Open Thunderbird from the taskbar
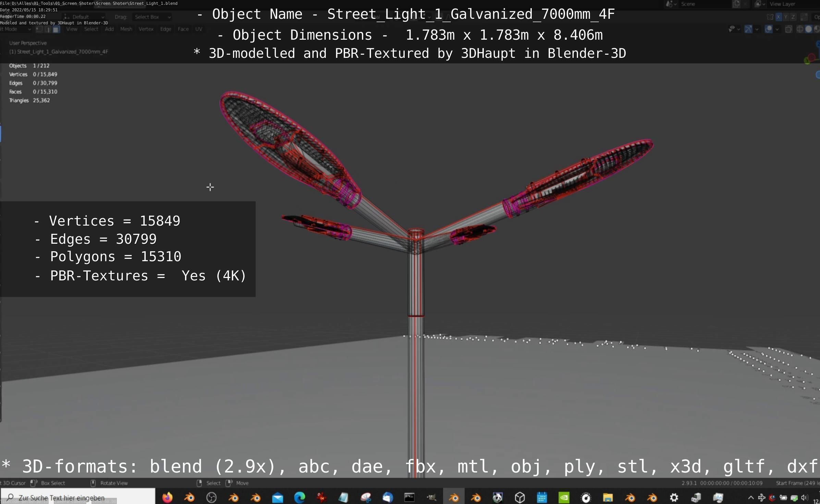 pyautogui.click(x=387, y=497)
